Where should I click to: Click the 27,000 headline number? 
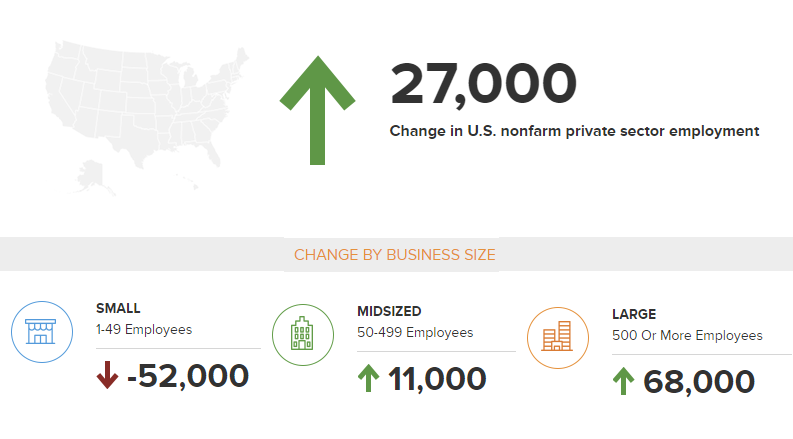(x=483, y=84)
